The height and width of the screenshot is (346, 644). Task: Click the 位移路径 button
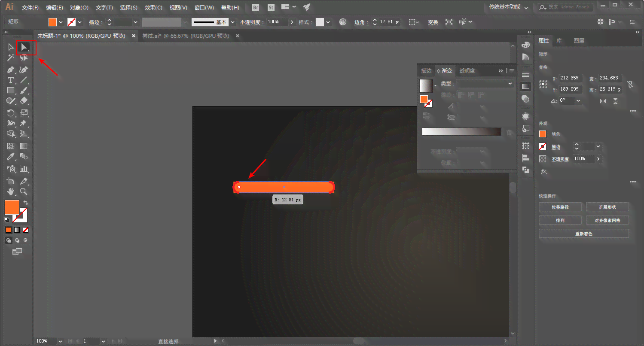pos(560,207)
